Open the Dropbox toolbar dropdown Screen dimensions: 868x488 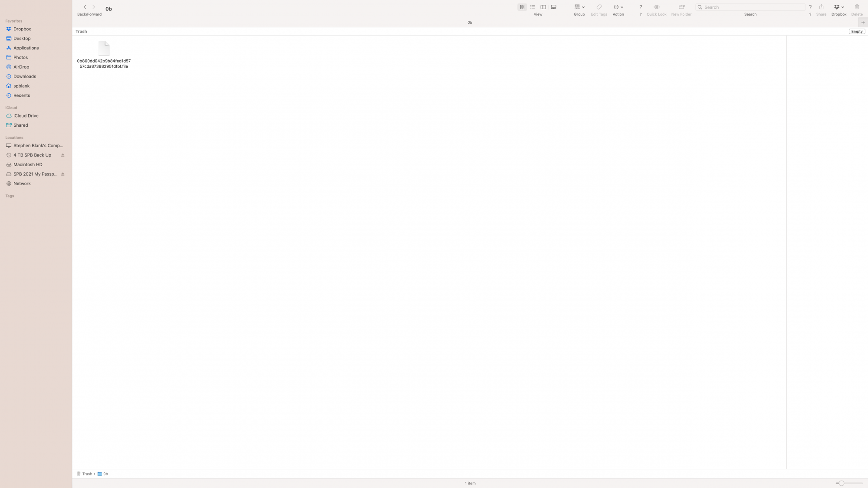tap(838, 7)
